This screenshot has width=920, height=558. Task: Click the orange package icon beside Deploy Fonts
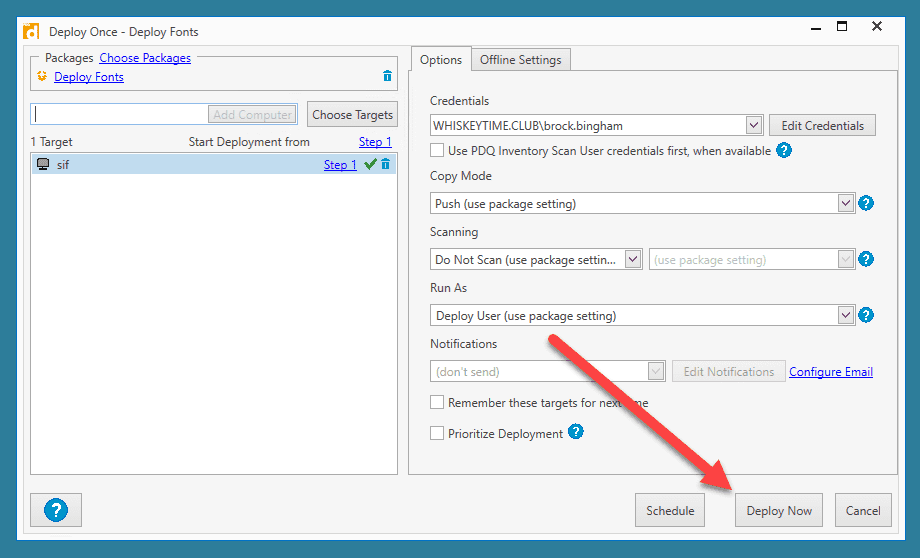tap(42, 76)
